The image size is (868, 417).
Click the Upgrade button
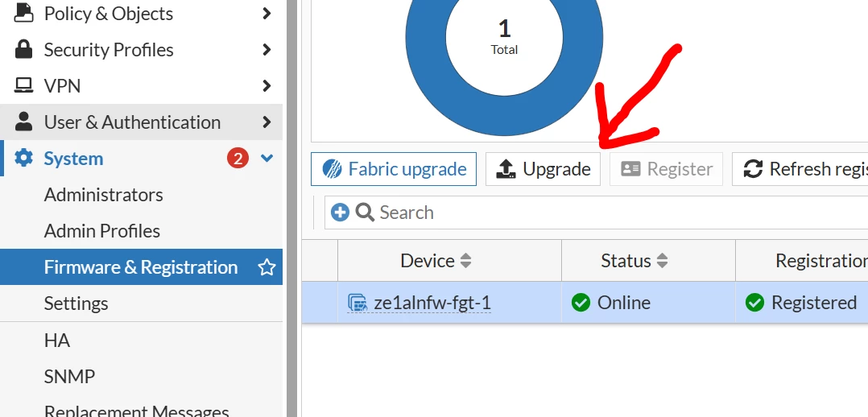point(543,169)
